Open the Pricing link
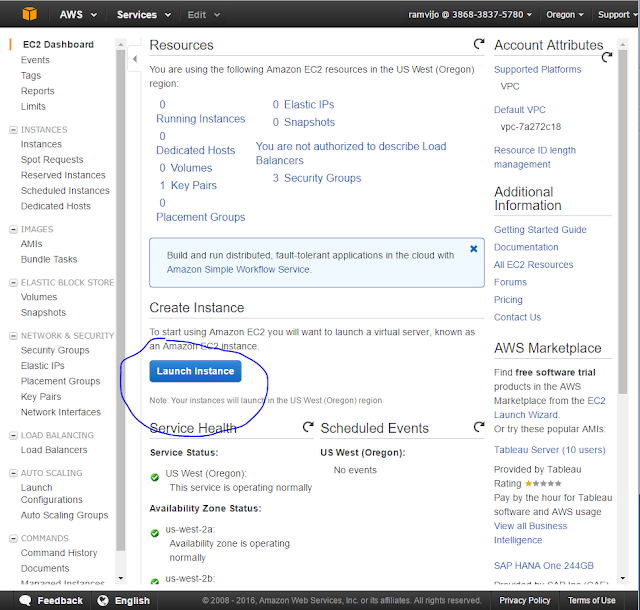This screenshot has height=610, width=640. 508,300
